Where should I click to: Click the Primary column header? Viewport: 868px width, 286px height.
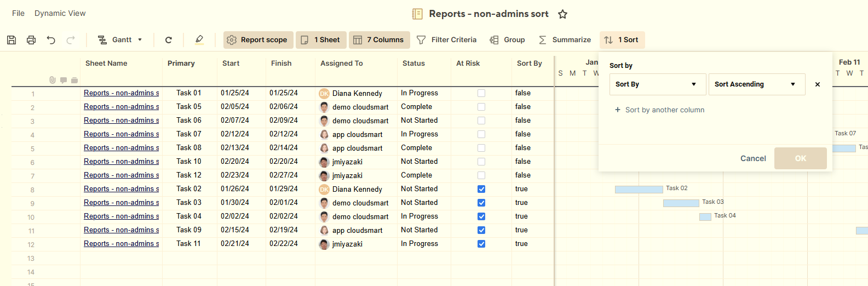coord(181,64)
